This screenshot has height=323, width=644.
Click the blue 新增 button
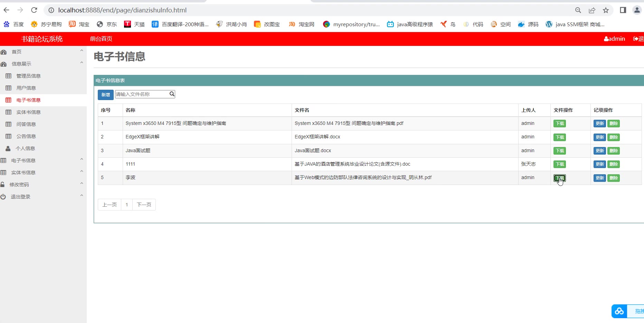click(106, 95)
